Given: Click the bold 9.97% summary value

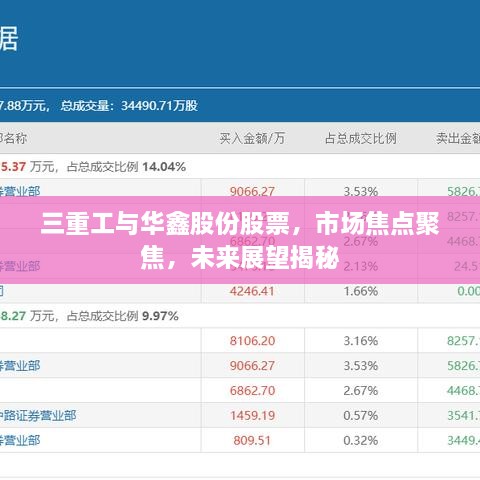Looking at the screenshot, I should point(160,316).
